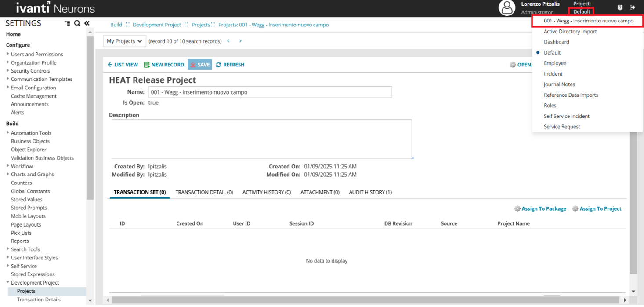
Task: Open the Activity History tab
Action: pos(267,192)
